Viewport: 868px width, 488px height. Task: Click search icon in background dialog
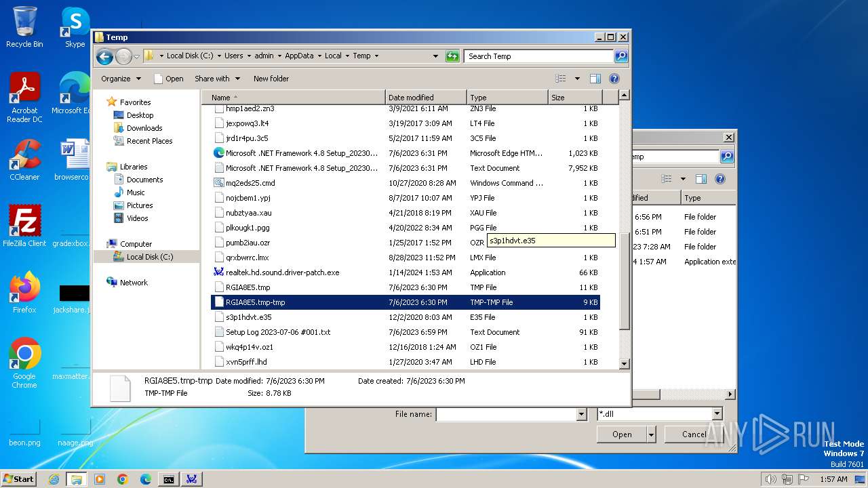(727, 157)
